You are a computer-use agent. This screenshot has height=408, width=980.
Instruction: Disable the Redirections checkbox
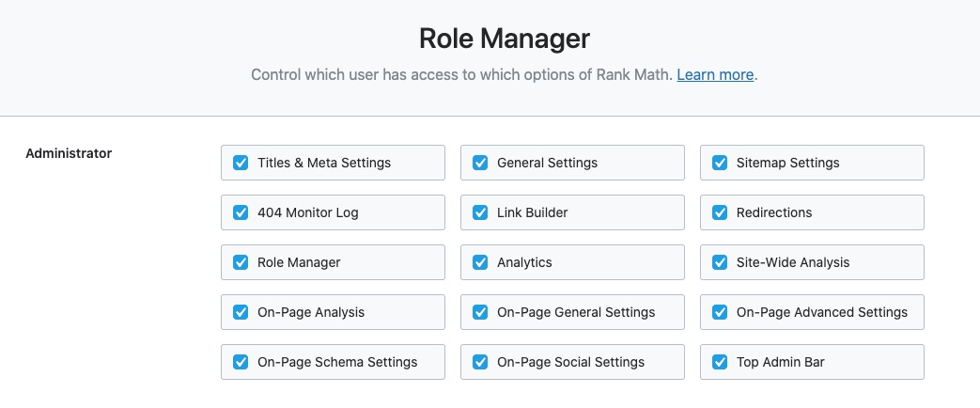click(720, 212)
